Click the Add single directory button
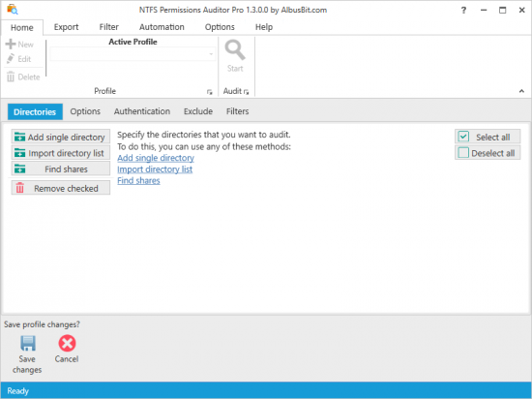532x399 pixels. pos(61,137)
